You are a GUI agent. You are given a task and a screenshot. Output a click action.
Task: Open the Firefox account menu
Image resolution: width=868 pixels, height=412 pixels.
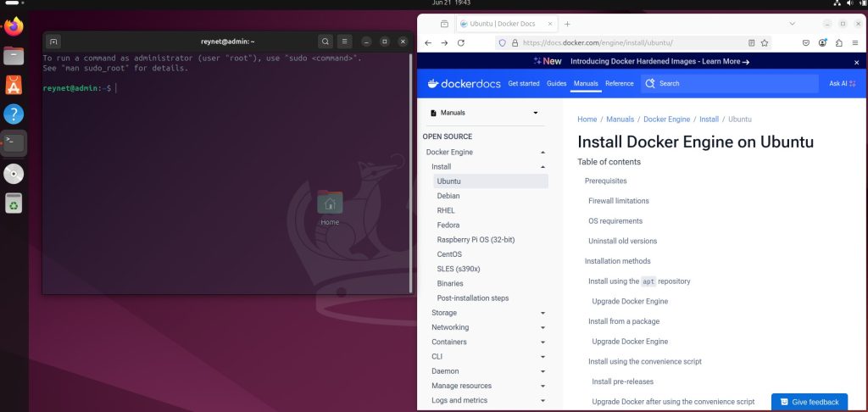[x=822, y=42]
